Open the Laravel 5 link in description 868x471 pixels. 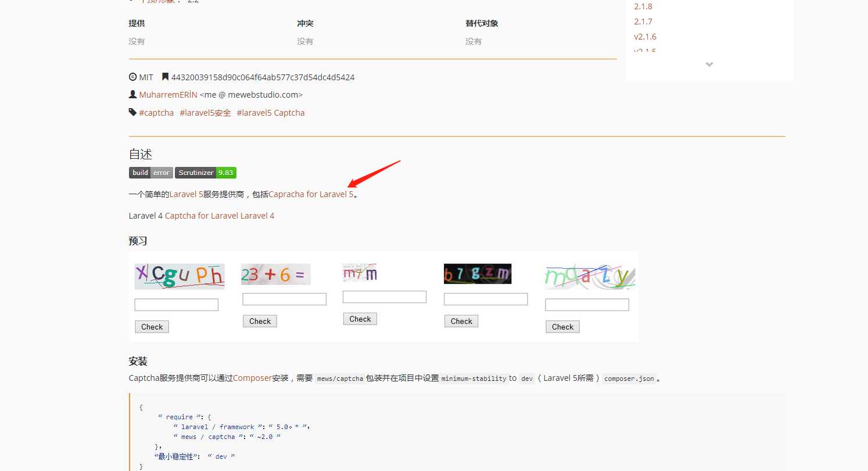point(186,194)
